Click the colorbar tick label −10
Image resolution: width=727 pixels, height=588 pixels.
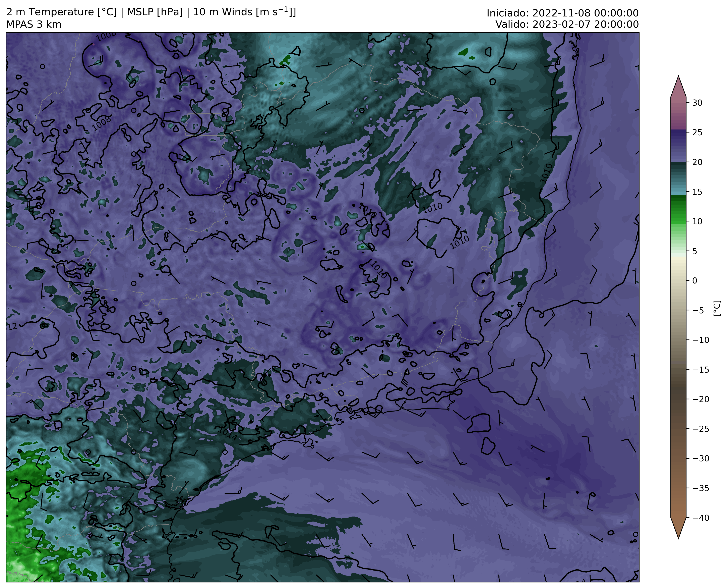pyautogui.click(x=700, y=340)
